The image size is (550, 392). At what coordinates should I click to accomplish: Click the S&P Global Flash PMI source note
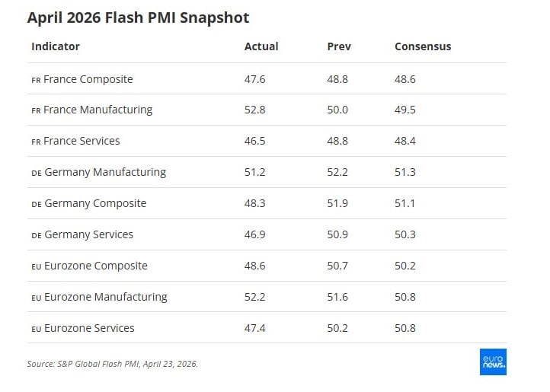113,364
